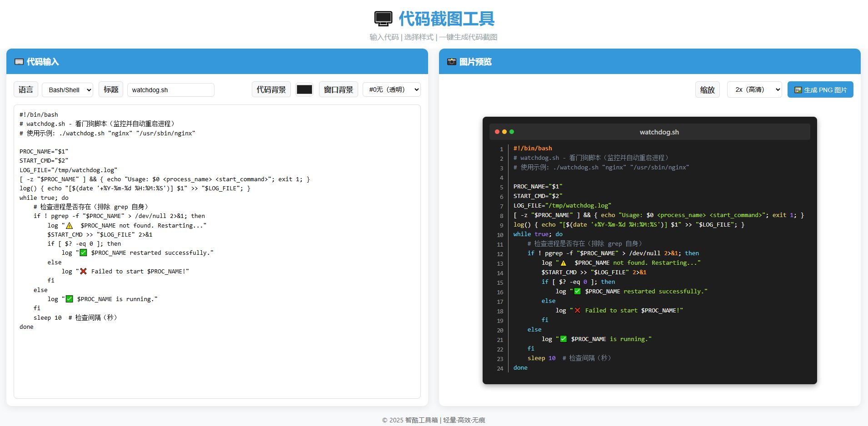Image resolution: width=868 pixels, height=426 pixels.
Task: Click line number 24 in the preview
Action: (500, 368)
